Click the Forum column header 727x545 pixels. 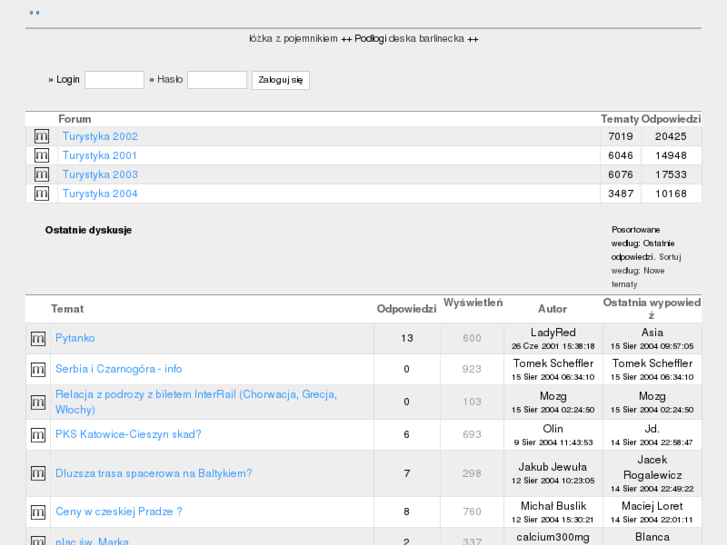[75, 119]
